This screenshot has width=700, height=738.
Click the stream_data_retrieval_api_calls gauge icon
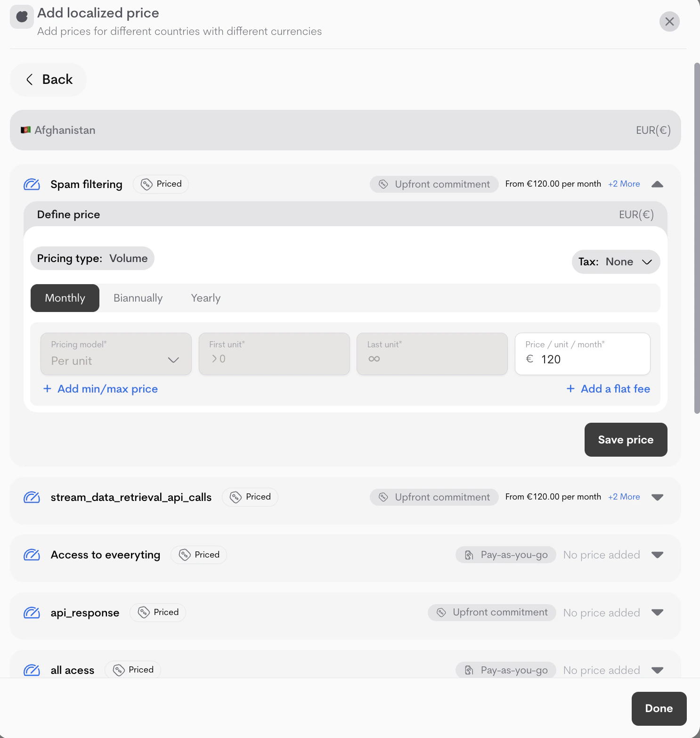coord(32,497)
